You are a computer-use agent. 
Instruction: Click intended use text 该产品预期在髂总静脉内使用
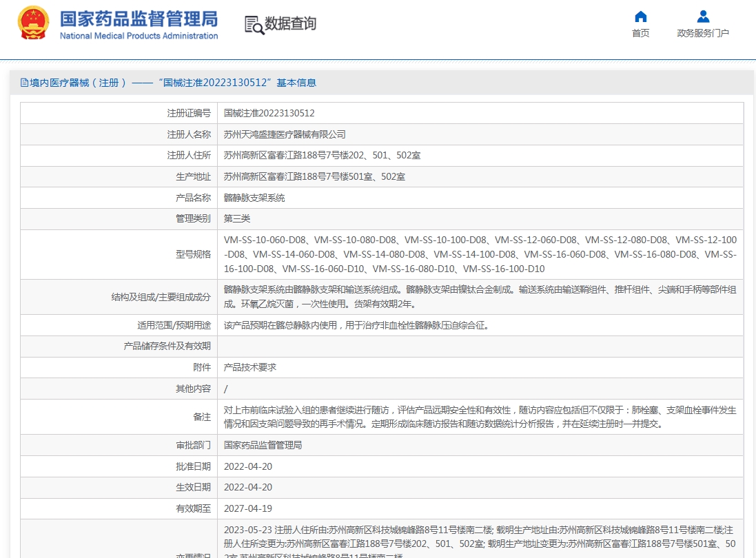pyautogui.click(x=357, y=325)
